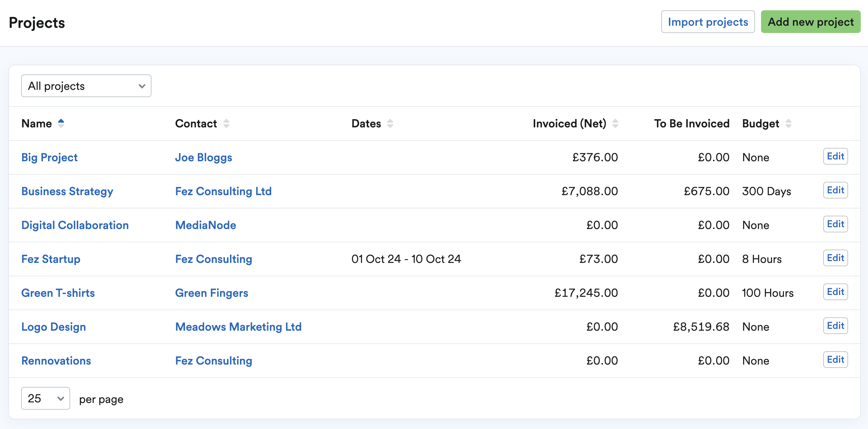Edit the Logo Design project
Image resolution: width=868 pixels, height=429 pixels.
[835, 326]
